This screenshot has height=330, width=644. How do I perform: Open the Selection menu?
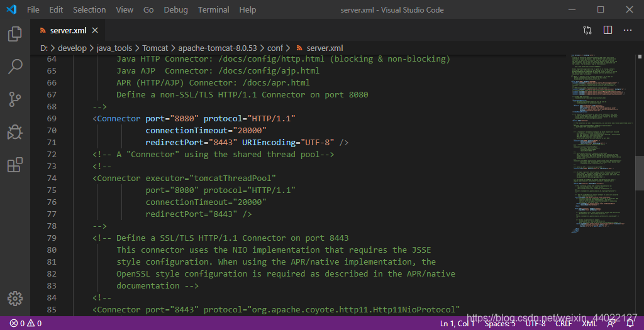(x=89, y=10)
